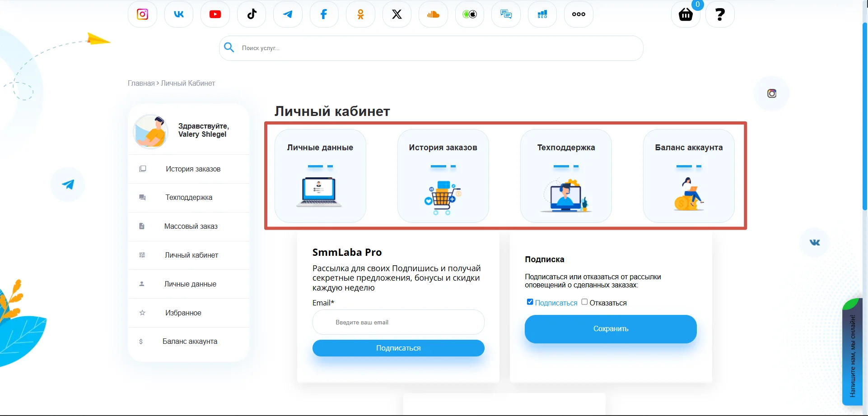Viewport: 868px width, 416px height.
Task: Open the chat comments services icon
Action: 506,14
